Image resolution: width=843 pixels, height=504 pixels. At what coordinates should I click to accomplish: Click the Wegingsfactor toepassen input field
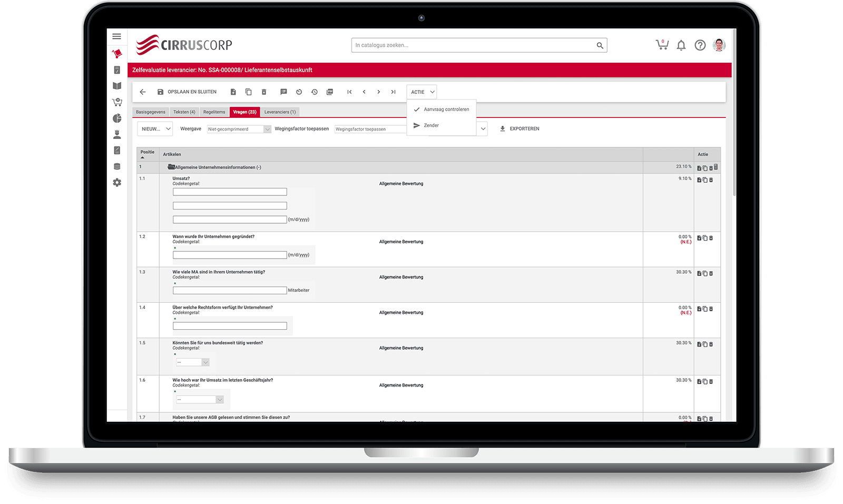pos(370,129)
